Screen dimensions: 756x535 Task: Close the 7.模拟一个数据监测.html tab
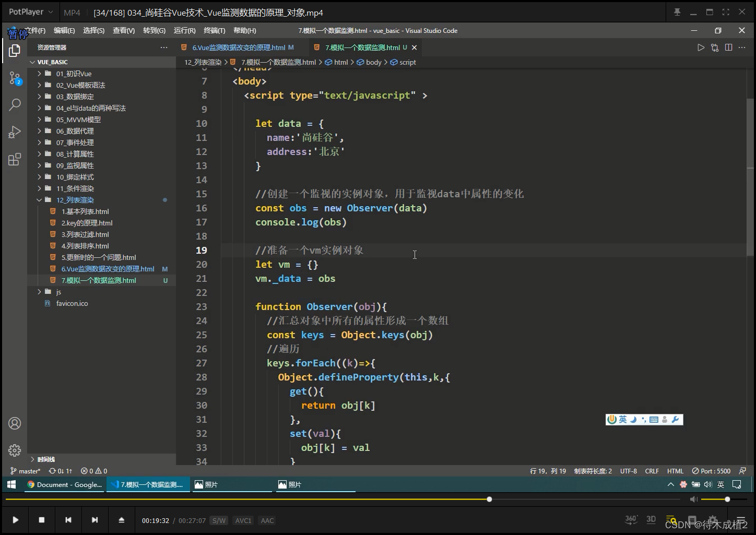tap(414, 47)
